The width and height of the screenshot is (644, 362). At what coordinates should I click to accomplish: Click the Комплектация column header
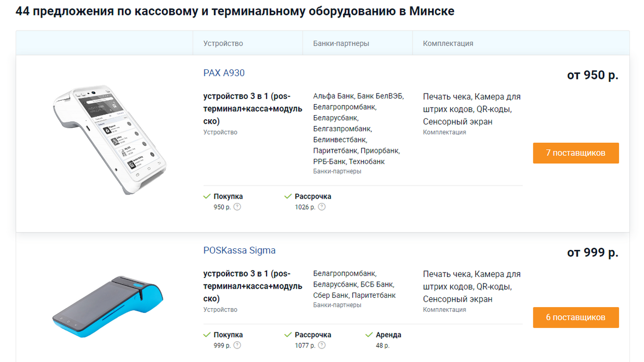click(448, 43)
